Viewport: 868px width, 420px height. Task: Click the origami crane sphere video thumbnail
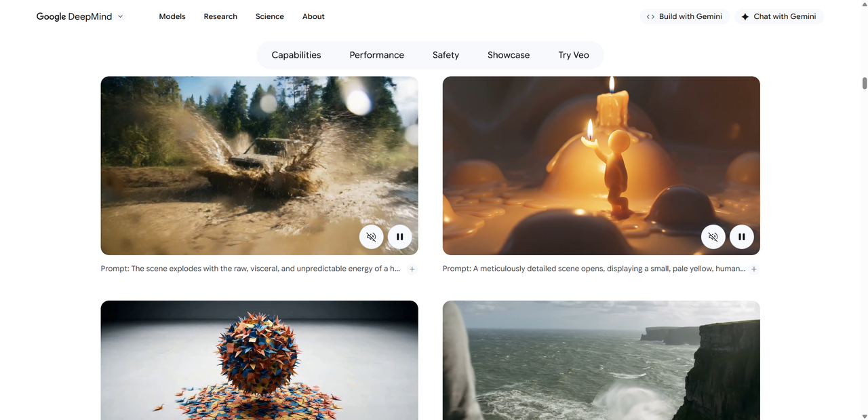[x=259, y=360]
